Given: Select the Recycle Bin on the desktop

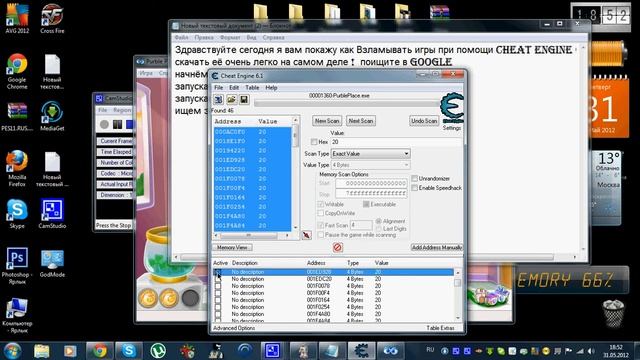Looking at the screenshot, I should click(x=613, y=313).
